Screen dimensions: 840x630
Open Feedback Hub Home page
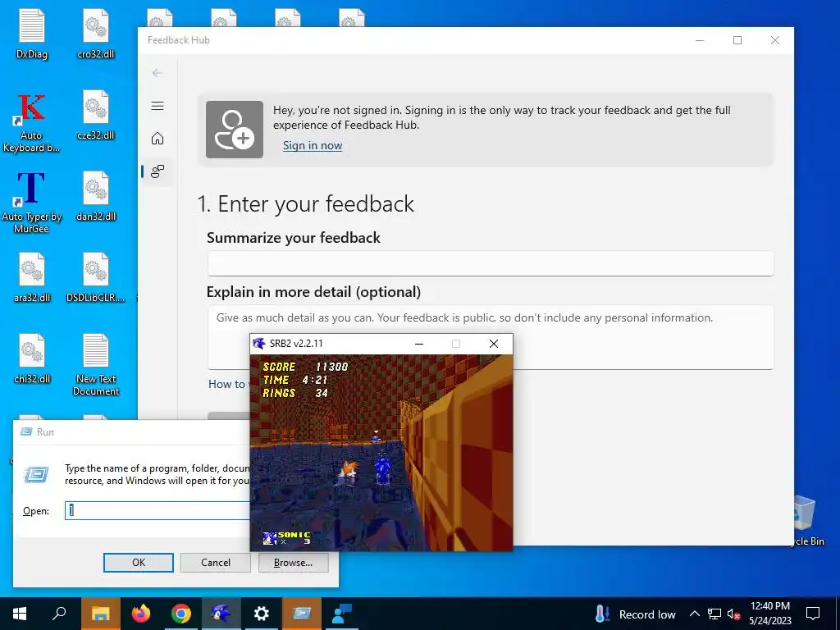tap(157, 138)
